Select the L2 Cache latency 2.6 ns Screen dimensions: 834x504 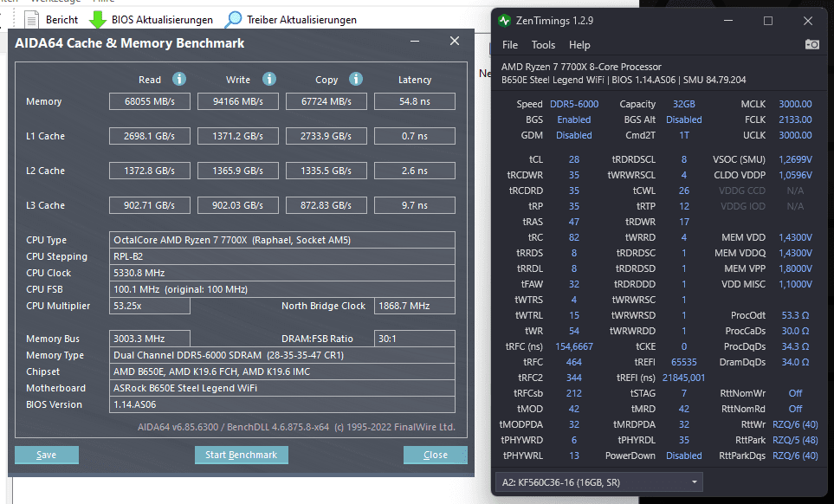414,171
